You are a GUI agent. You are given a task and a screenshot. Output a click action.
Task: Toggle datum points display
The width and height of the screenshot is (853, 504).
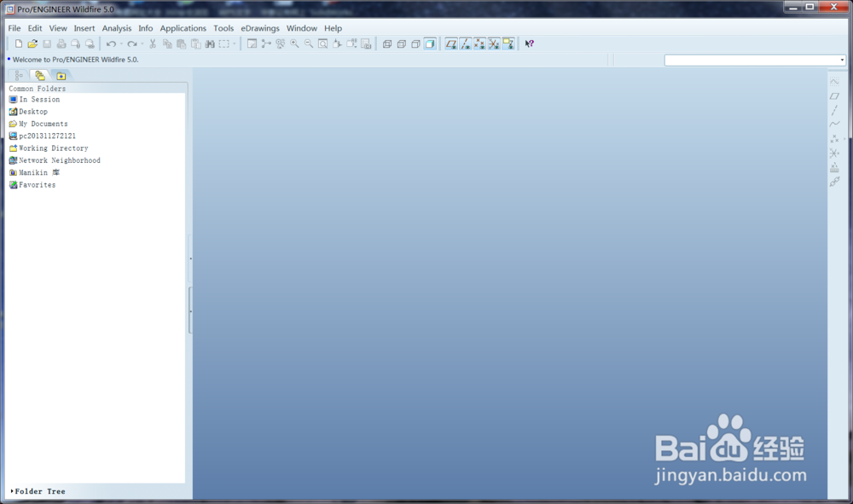point(479,44)
